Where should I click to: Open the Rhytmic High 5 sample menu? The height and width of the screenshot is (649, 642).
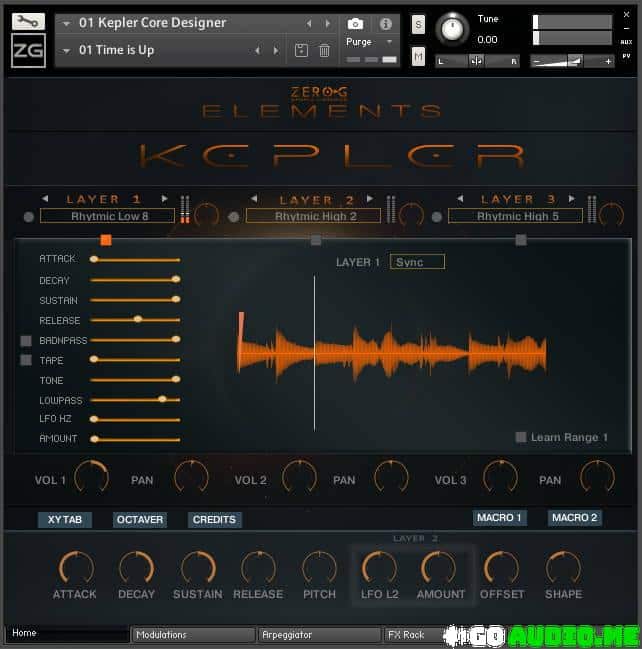[515, 216]
